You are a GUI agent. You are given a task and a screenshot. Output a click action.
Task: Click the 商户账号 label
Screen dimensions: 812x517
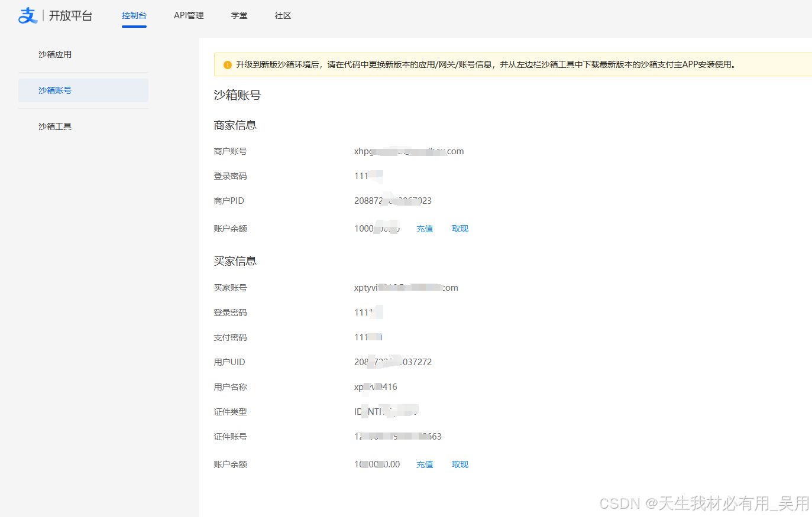point(230,151)
